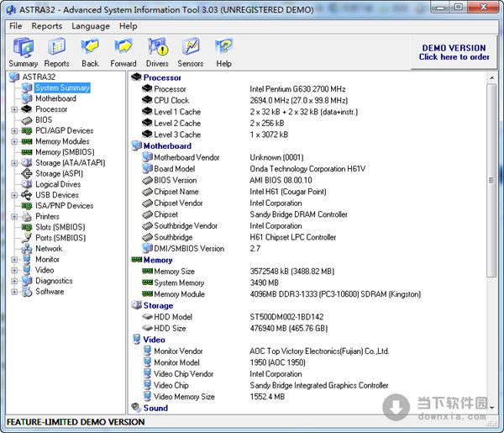Select the Storage (ASPI) icon in tree

tap(27, 174)
